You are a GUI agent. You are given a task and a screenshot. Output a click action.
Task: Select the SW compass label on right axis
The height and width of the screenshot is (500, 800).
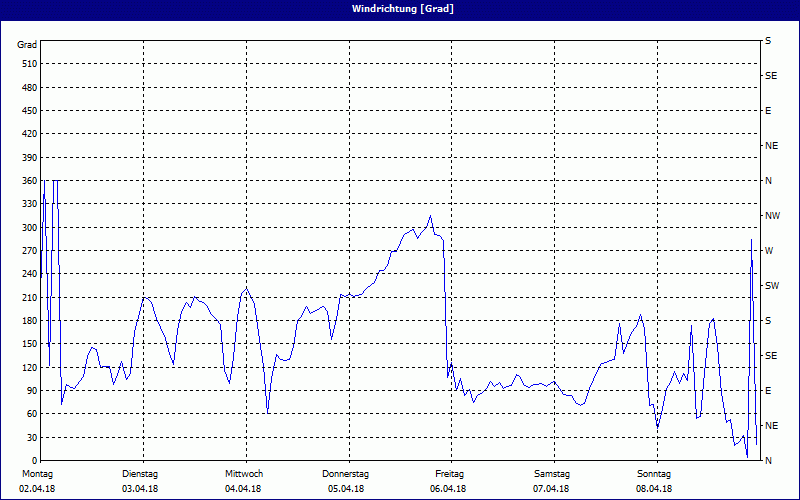tap(771, 285)
